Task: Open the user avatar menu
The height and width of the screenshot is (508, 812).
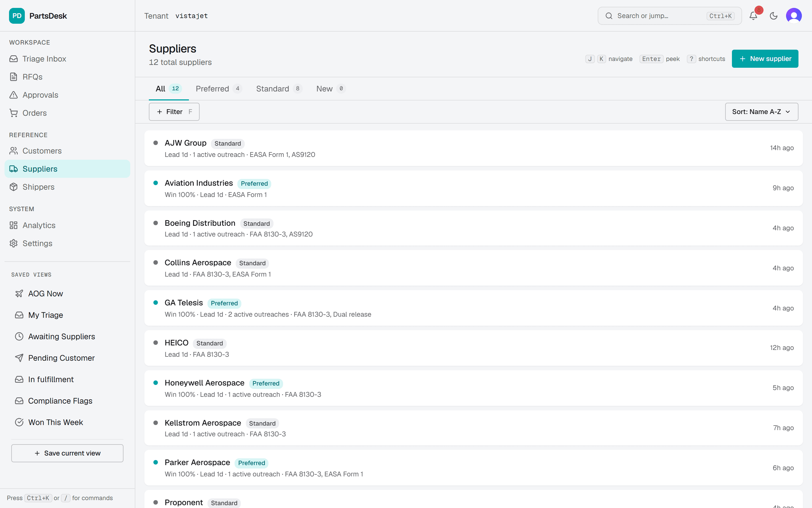Action: pyautogui.click(x=794, y=16)
